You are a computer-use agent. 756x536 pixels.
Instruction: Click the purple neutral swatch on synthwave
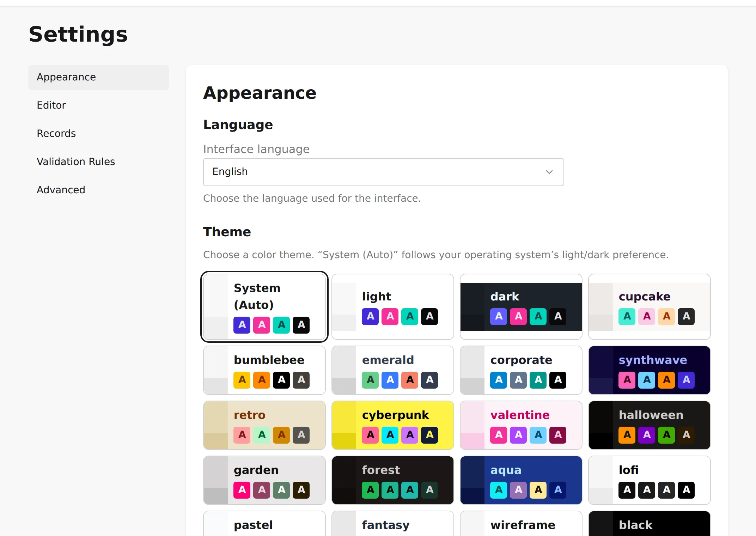[x=686, y=380]
